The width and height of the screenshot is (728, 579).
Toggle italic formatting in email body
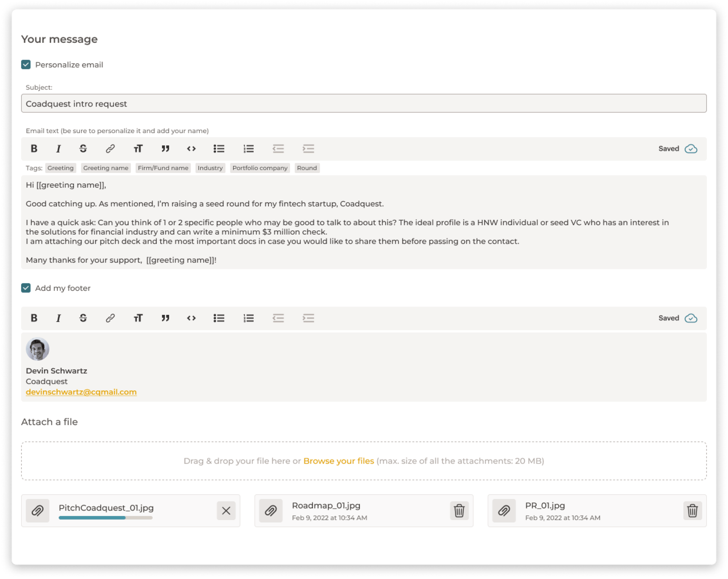tap(58, 148)
